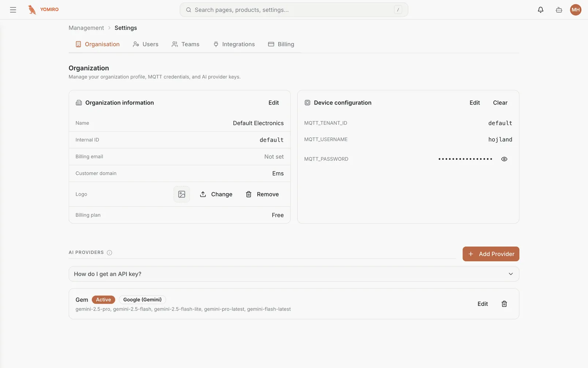Click the Google (Gemini) badge

[142, 300]
